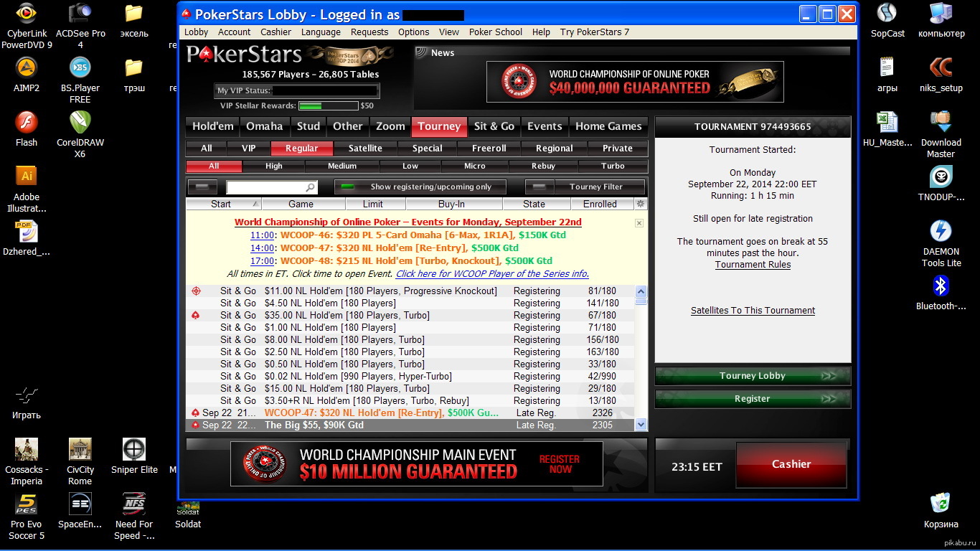Open CyberLink PowerDVD 9 desktop icon
Viewport: 980px width, 551px height.
[27, 14]
